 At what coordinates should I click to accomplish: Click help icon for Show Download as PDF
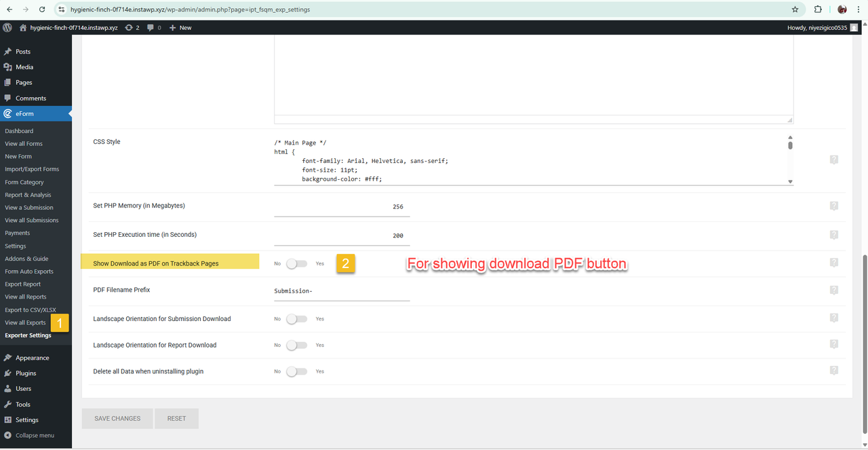click(x=834, y=263)
